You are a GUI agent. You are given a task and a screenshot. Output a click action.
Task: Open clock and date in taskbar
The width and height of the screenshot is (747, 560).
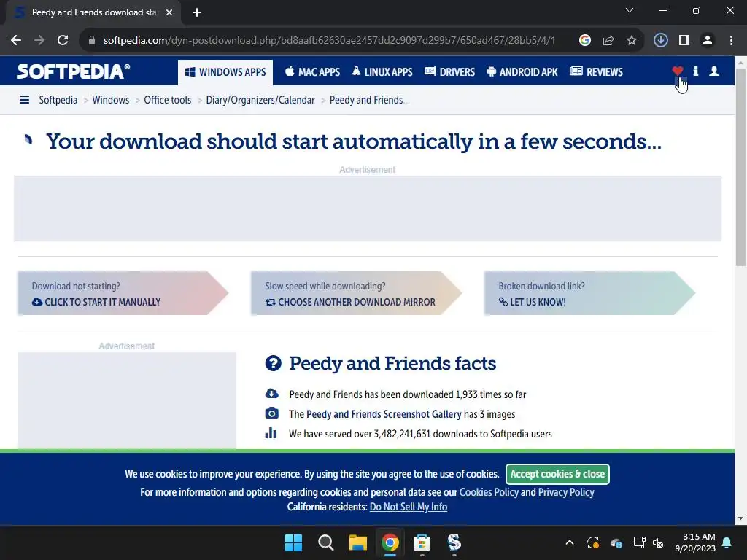pos(695,542)
